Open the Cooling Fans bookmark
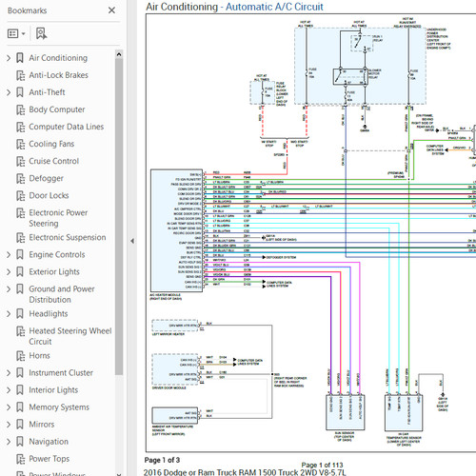The height and width of the screenshot is (476, 476). click(51, 144)
